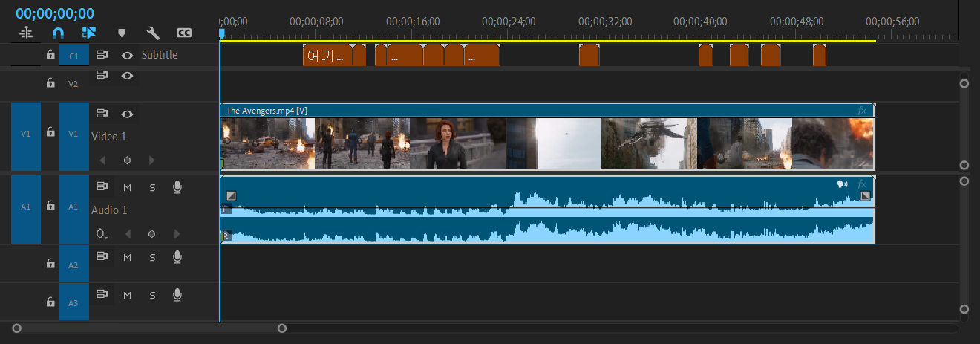The width and height of the screenshot is (980, 344).
Task: Lock the C1 Subtitle track
Action: point(50,55)
